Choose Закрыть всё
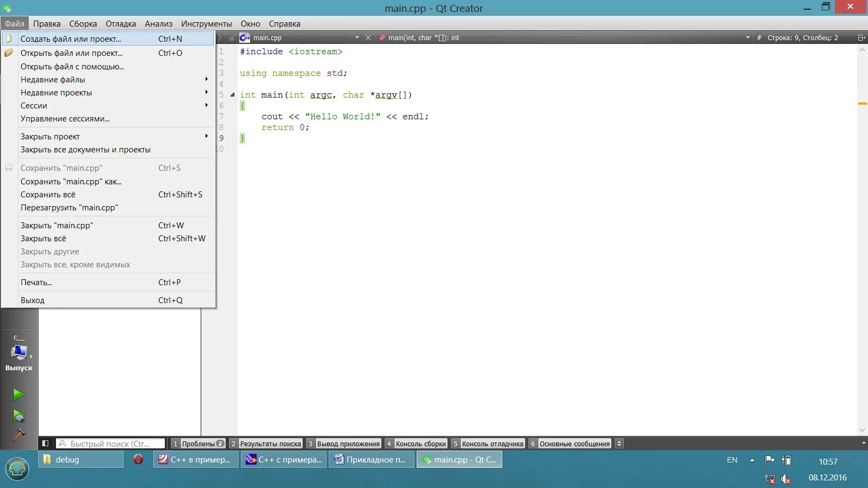 [x=108, y=238]
